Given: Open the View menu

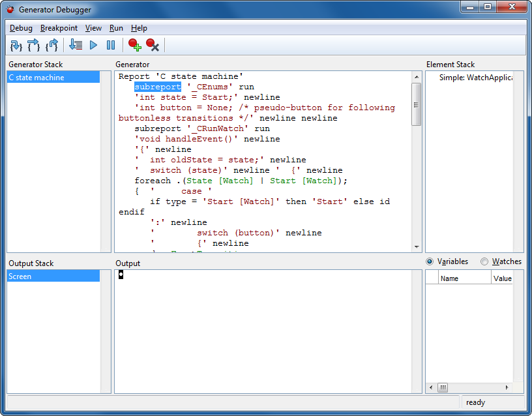Looking at the screenshot, I should [93, 28].
